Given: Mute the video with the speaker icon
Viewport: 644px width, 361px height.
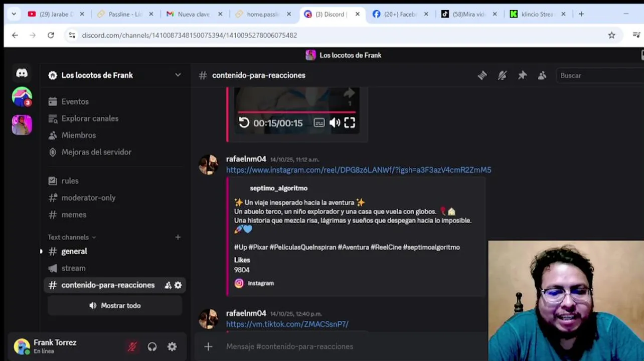Looking at the screenshot, I should 335,123.
